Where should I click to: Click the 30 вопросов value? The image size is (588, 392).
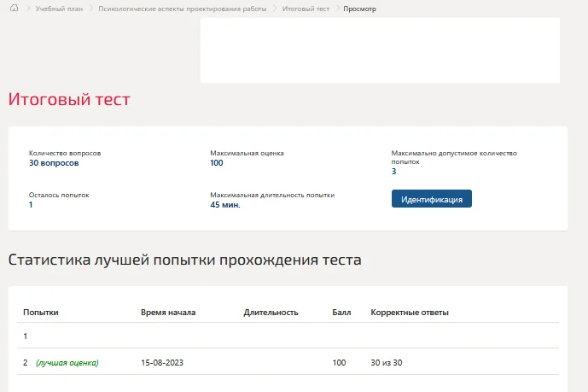tap(54, 163)
